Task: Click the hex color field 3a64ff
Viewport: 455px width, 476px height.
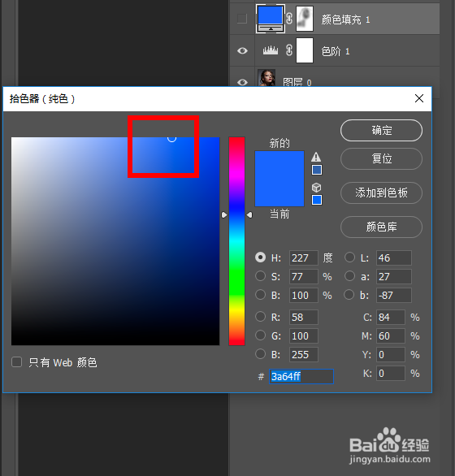Action: (301, 376)
